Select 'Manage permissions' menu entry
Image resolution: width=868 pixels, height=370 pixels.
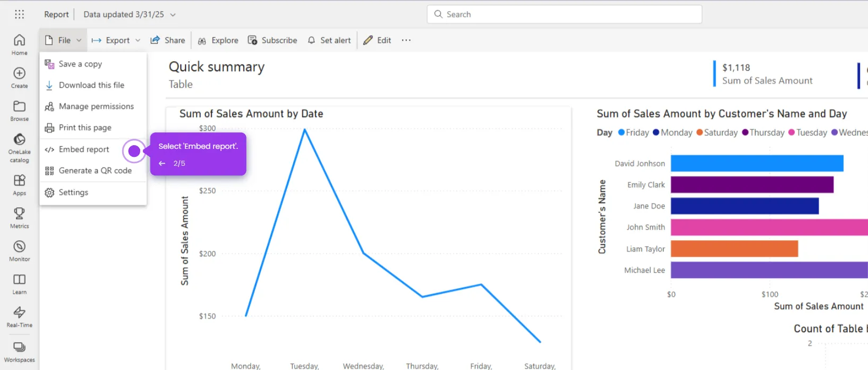coord(93,106)
